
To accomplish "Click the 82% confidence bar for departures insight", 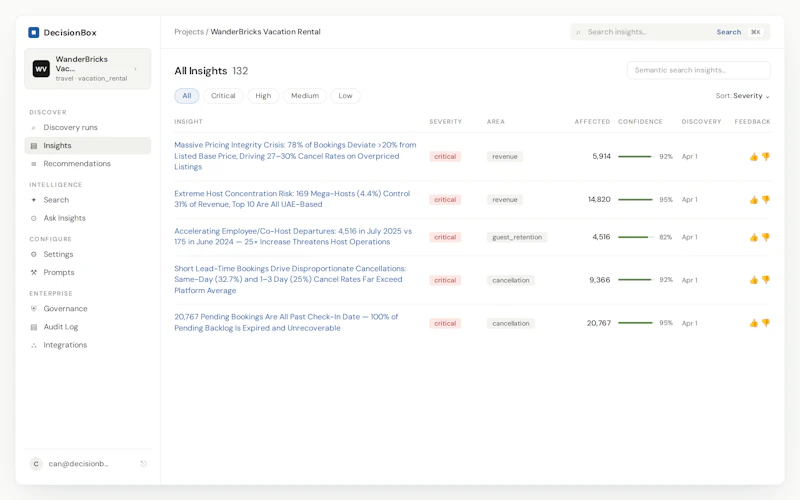I will click(635, 237).
